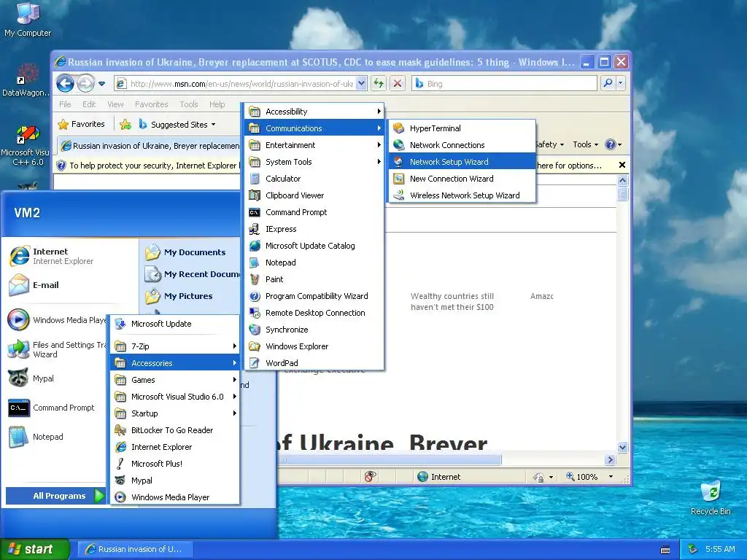
Task: Open Microsoft Update in programs list
Action: pyautogui.click(x=175, y=324)
